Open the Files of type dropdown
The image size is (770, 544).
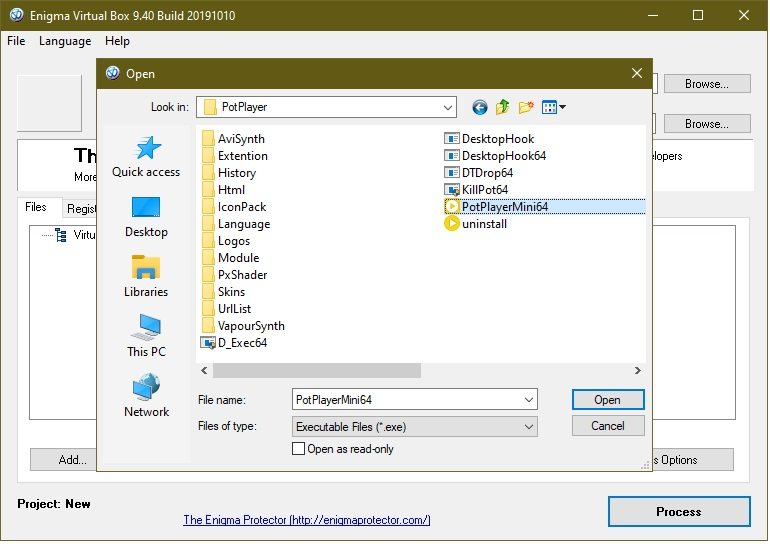[x=415, y=427]
